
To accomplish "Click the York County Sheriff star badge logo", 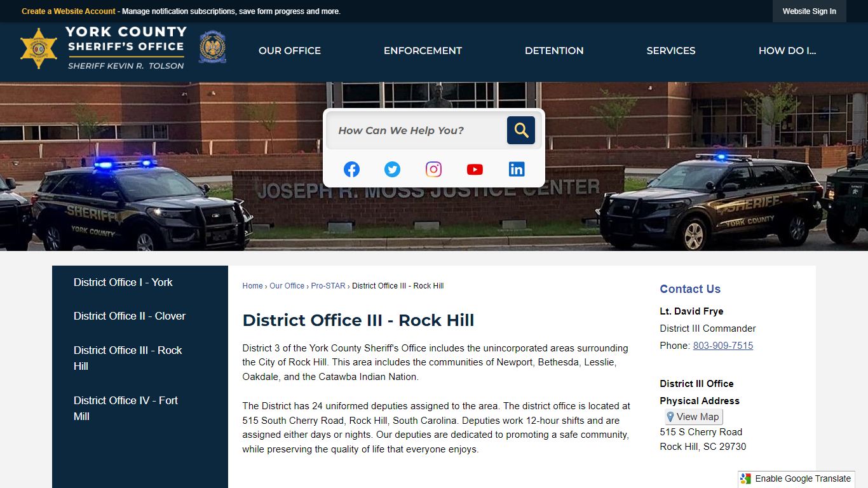I will 39,48.
